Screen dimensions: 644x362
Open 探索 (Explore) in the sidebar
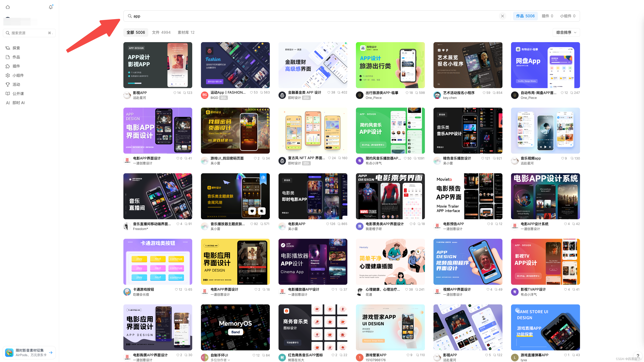[x=16, y=48]
